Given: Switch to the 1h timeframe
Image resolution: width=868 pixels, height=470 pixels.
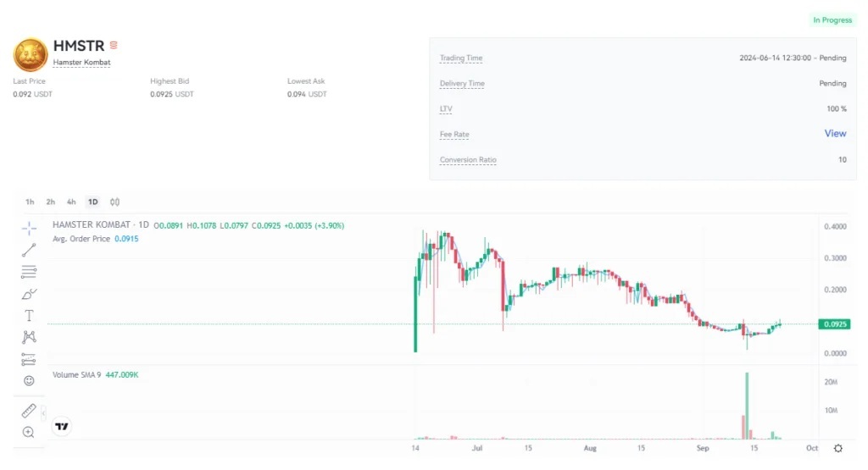Looking at the screenshot, I should click(x=30, y=202).
